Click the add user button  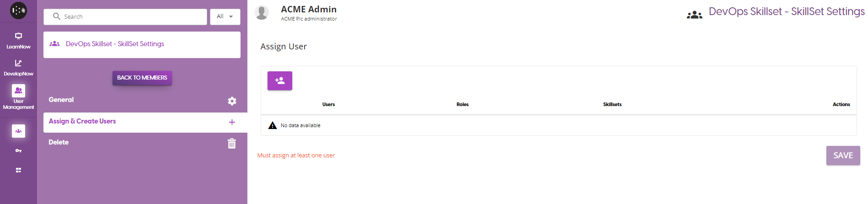[279, 81]
